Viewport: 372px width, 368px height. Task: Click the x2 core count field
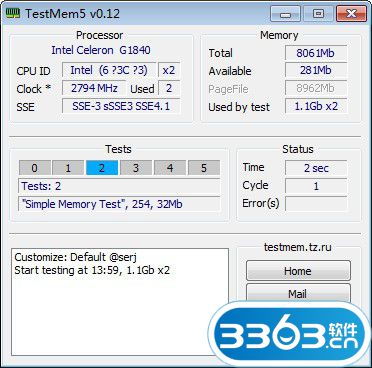tap(169, 70)
